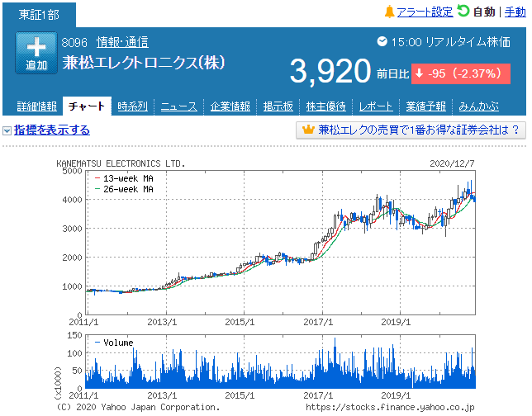Image resolution: width=532 pixels, height=416 pixels.
Task: Click the 13-week MA legend entry
Action: [124, 178]
